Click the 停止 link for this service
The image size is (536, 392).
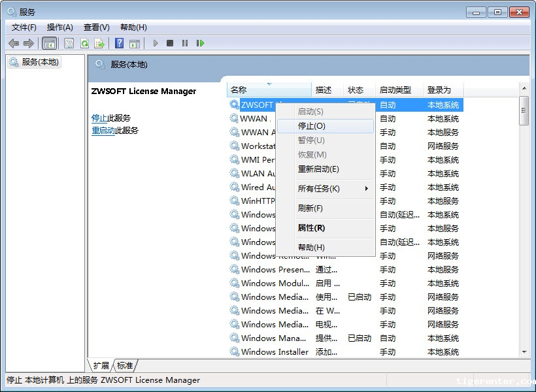99,118
